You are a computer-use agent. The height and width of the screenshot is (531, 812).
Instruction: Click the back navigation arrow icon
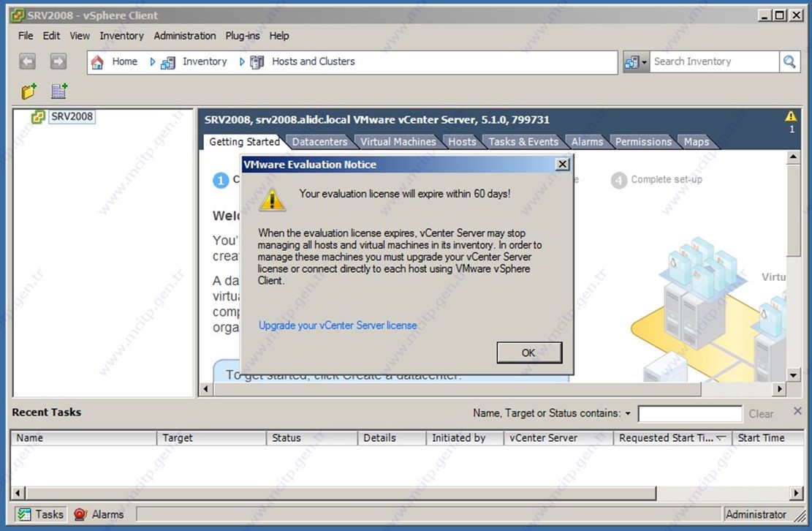click(x=28, y=61)
